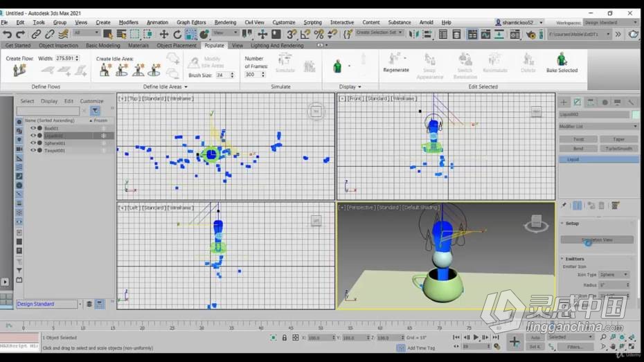The width and height of the screenshot is (644, 362).
Task: Click the ViewCube in the Perspective viewport
Action: 536,223
